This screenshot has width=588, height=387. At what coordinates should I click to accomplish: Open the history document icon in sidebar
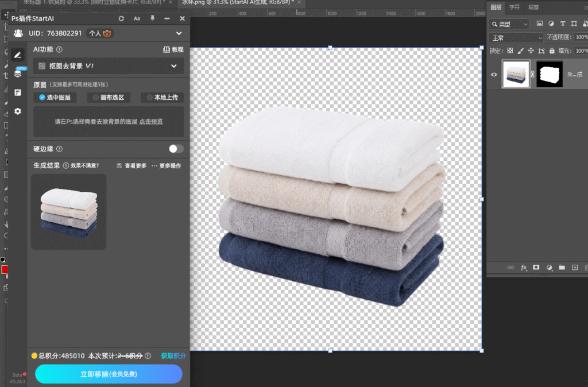(x=18, y=92)
